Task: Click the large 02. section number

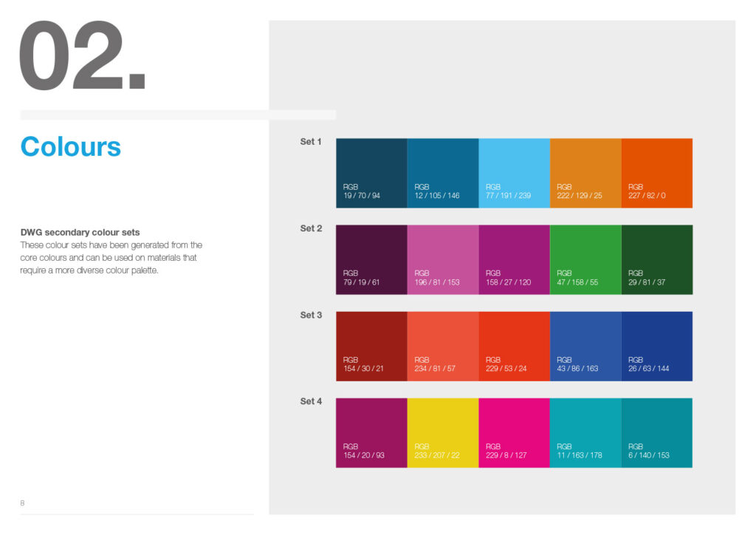Action: (83, 55)
